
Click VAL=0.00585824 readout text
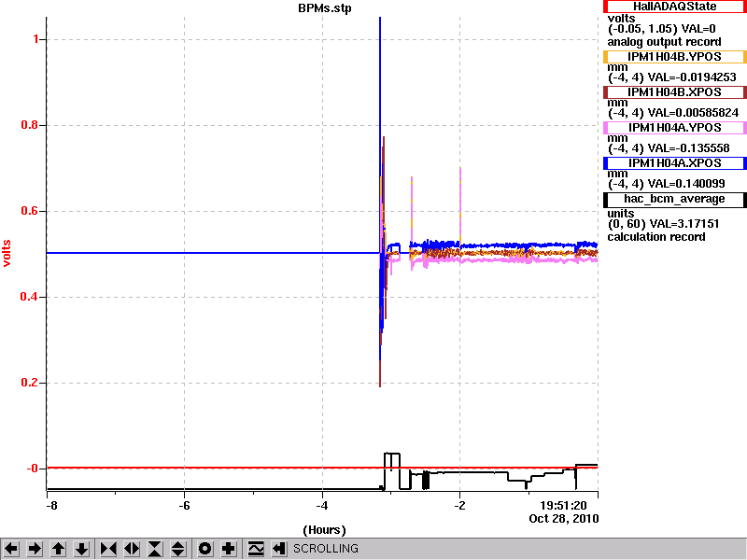tap(694, 113)
